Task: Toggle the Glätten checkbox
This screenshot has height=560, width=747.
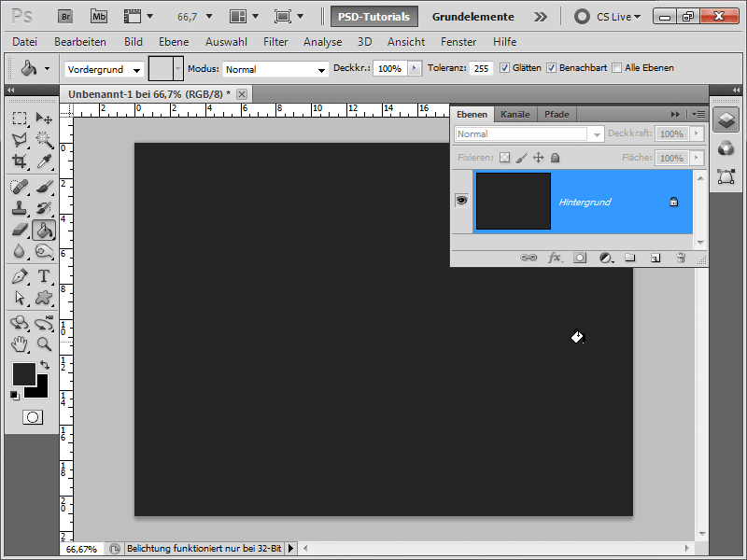Action: click(504, 67)
